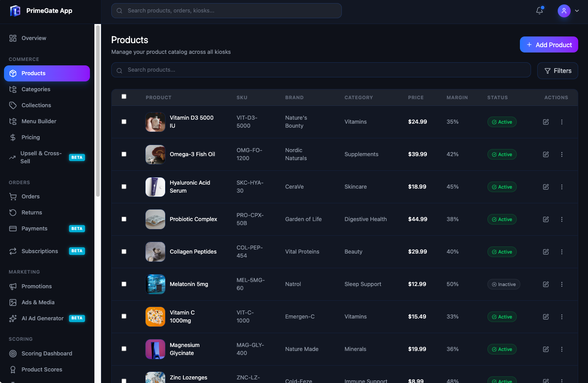The height and width of the screenshot is (383, 588).
Task: Edit the Vitamin D3 5000 IU product
Action: (546, 122)
